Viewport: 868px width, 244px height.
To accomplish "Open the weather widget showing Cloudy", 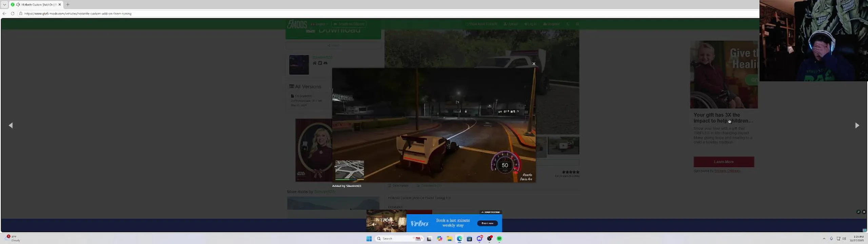I will [x=13, y=238].
